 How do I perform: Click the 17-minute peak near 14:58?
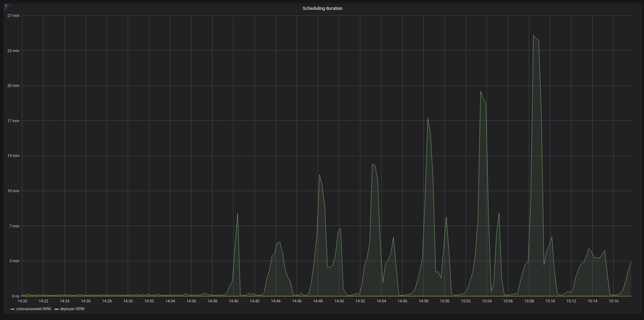428,119
